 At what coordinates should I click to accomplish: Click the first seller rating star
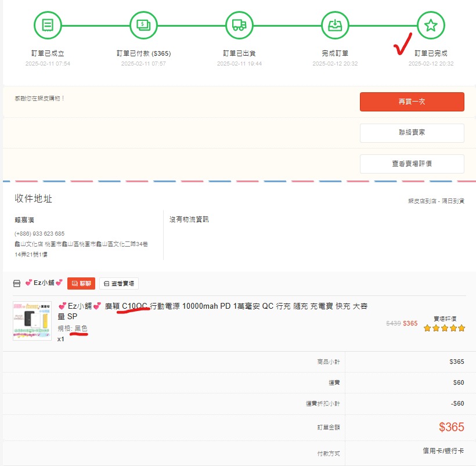(x=427, y=328)
